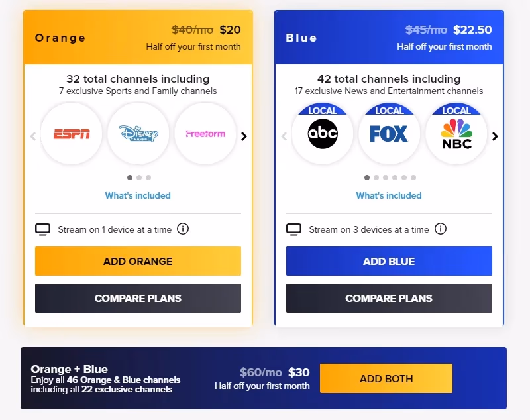Image resolution: width=530 pixels, height=420 pixels.
Task: Select the ESPN channel logo
Action: pyautogui.click(x=71, y=134)
